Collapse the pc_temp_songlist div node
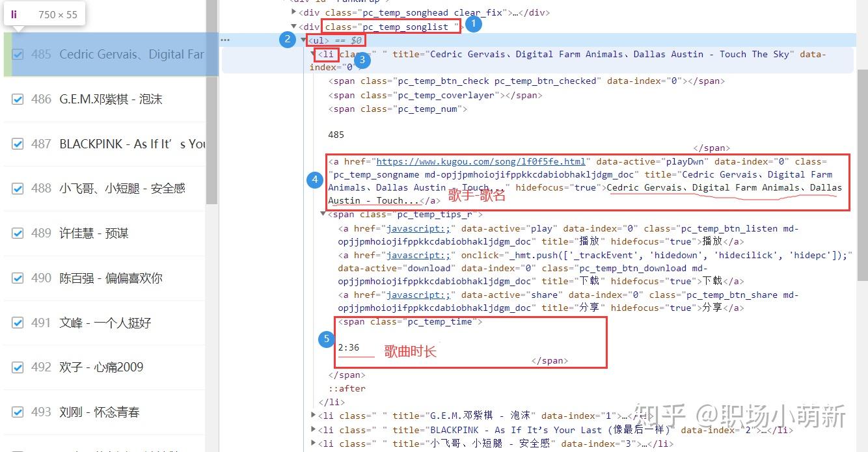 pos(294,27)
